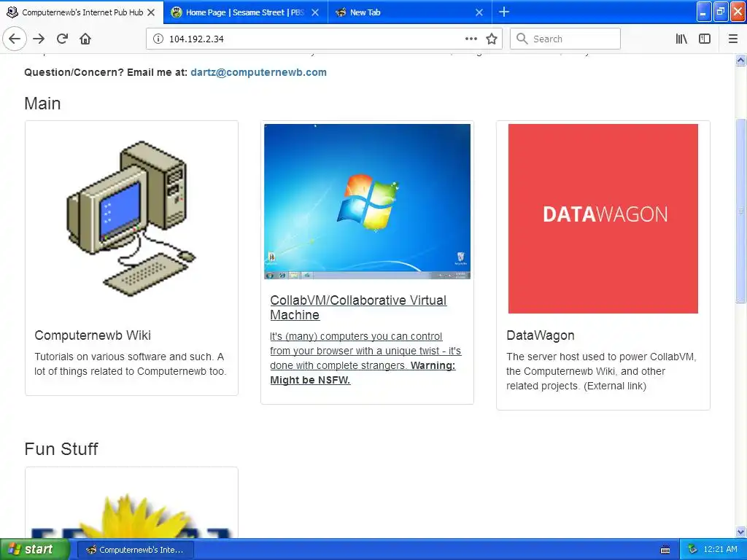Image resolution: width=747 pixels, height=560 pixels.
Task: Close the Computernewb's Internet Pub Hub tab
Action: [x=151, y=12]
